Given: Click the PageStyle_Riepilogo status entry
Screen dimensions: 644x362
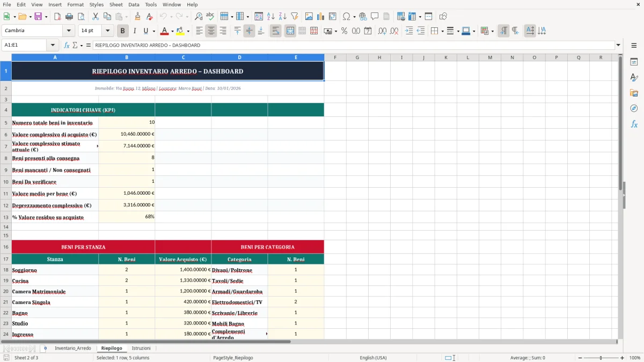Looking at the screenshot, I should pyautogui.click(x=233, y=358).
